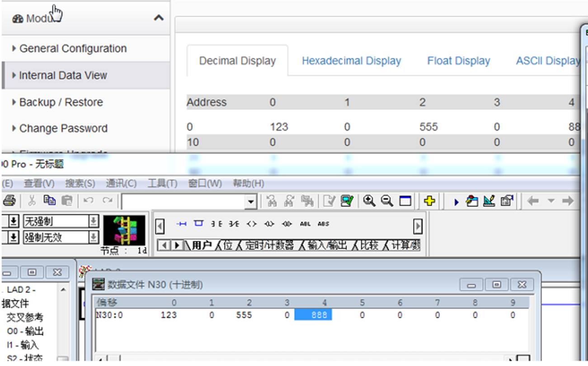This screenshot has height=366, width=588.
Task: Select the examine-if-closed contact instruction
Action: click(216, 224)
